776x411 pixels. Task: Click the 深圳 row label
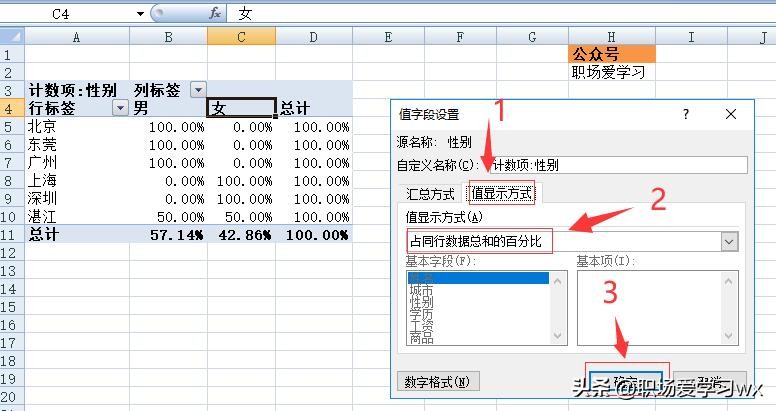click(77, 199)
